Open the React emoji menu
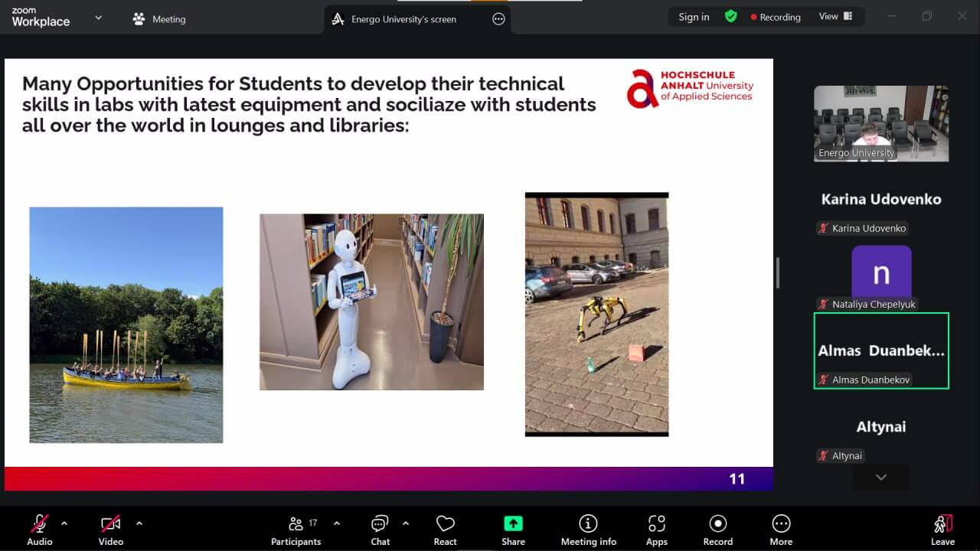The image size is (980, 551). [x=445, y=530]
